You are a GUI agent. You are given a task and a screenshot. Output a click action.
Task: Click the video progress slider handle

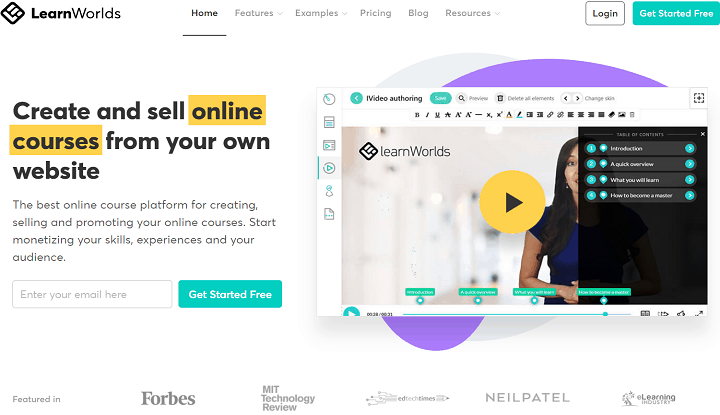pyautogui.click(x=605, y=314)
